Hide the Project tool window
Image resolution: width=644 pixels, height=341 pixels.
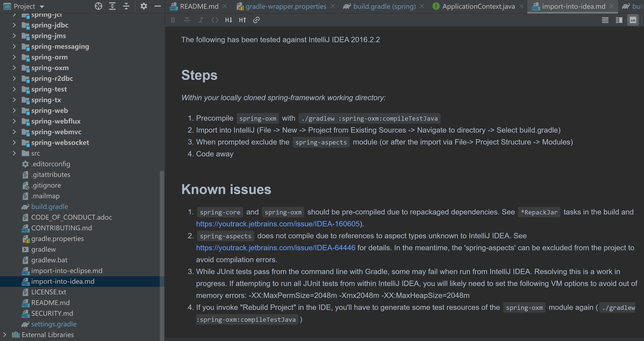[x=158, y=6]
